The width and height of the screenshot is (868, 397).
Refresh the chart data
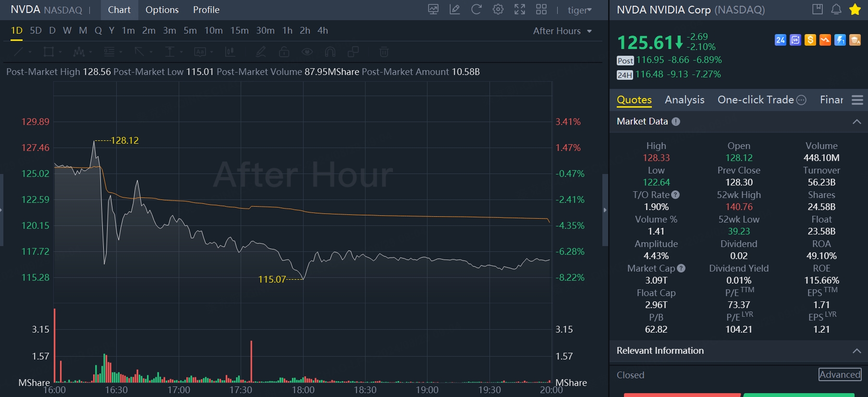[476, 10]
